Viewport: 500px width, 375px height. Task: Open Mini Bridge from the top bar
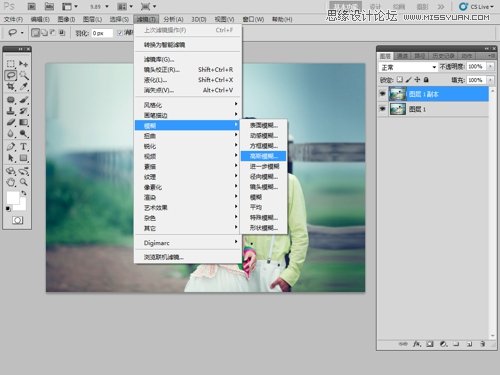(x=49, y=6)
